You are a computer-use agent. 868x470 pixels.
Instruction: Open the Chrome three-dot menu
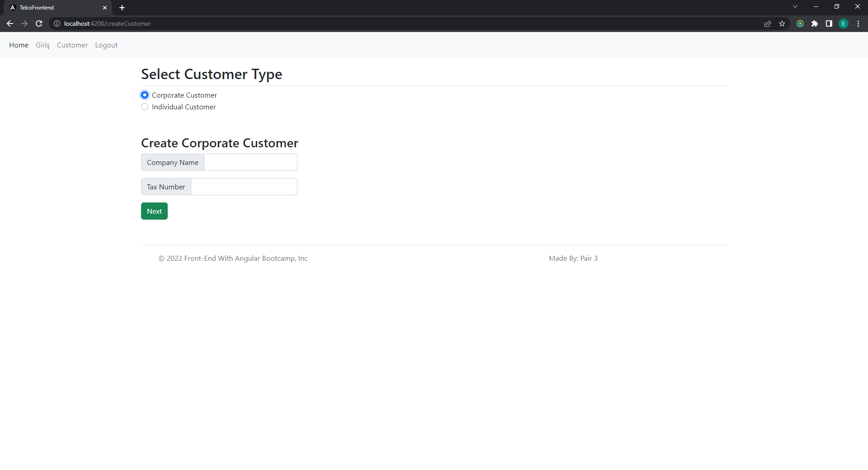(x=859, y=23)
